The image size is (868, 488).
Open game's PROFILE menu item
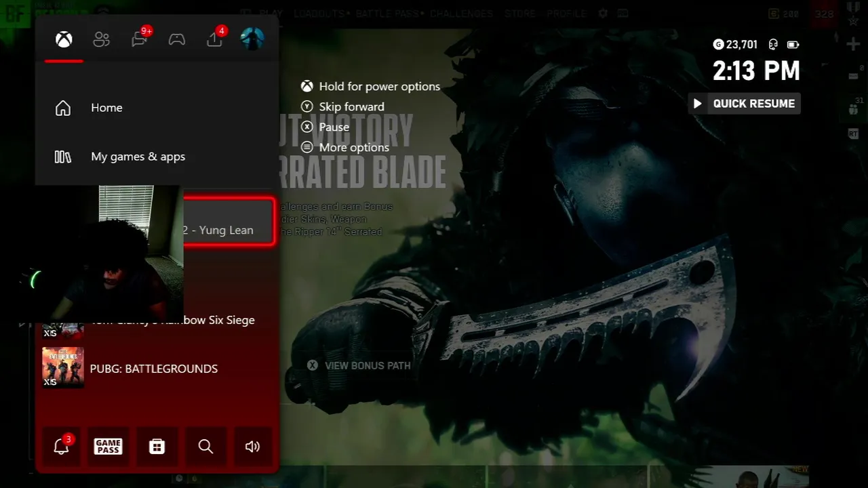(566, 14)
